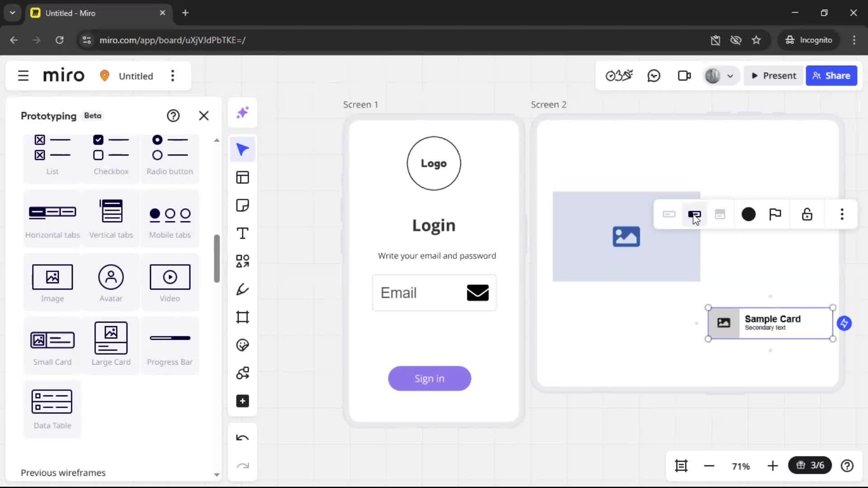This screenshot has width=868, height=488.
Task: Open the comments icon
Action: click(x=654, y=76)
